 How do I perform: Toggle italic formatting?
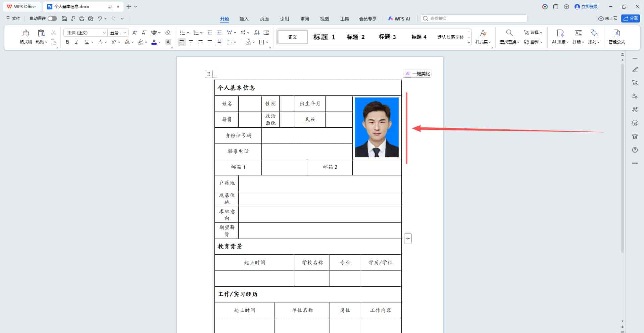point(77,42)
